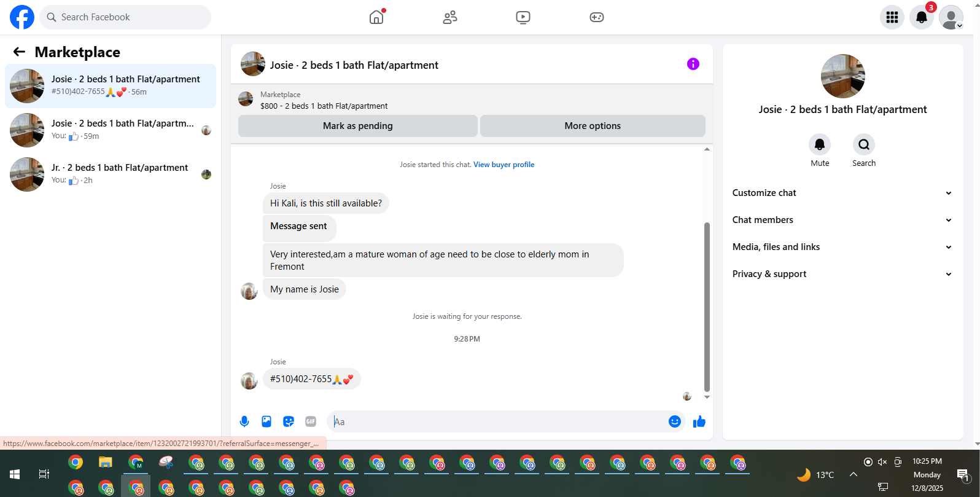Show hidden system tray icons chevron
This screenshot has height=497, width=980.
[x=854, y=474]
